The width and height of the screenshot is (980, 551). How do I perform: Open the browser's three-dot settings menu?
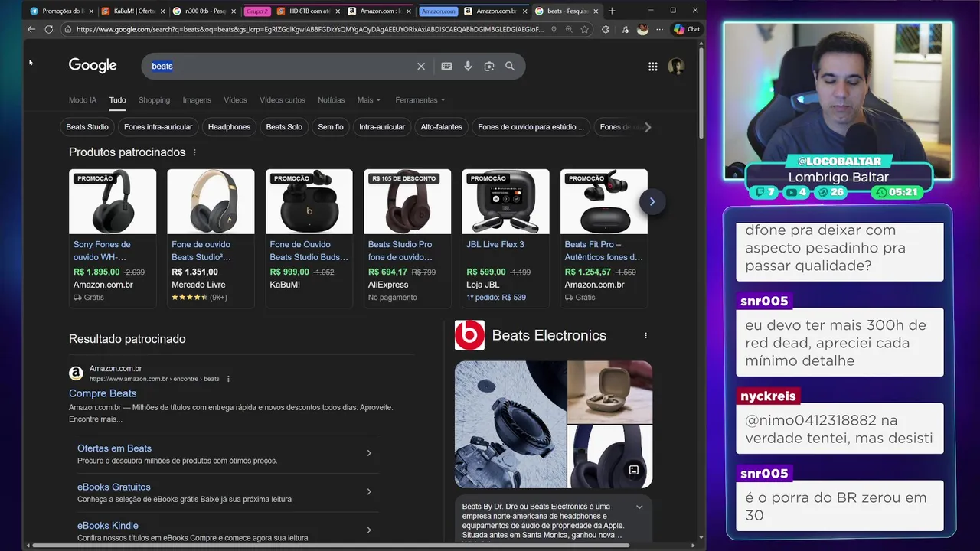pyautogui.click(x=660, y=29)
